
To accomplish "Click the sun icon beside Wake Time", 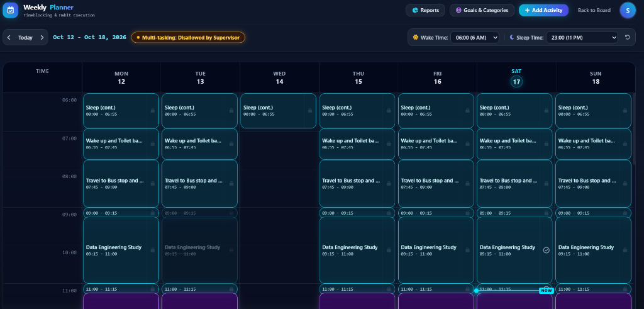I will click(415, 37).
